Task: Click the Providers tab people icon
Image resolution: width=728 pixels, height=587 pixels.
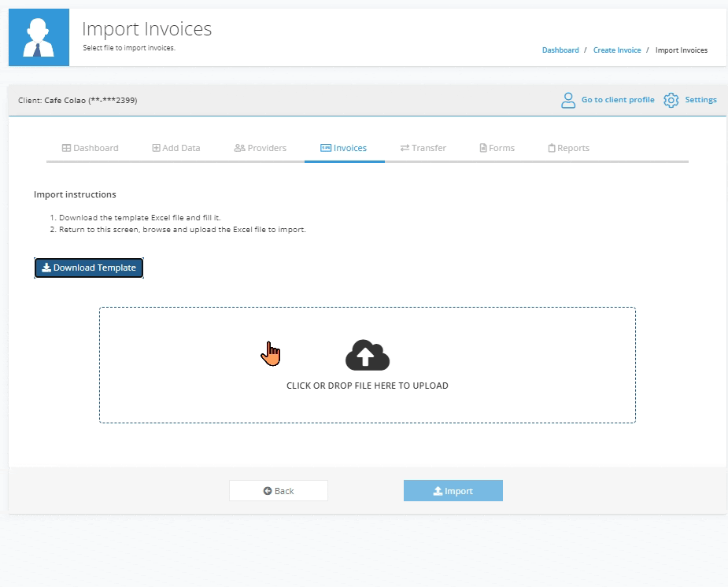Action: click(239, 148)
